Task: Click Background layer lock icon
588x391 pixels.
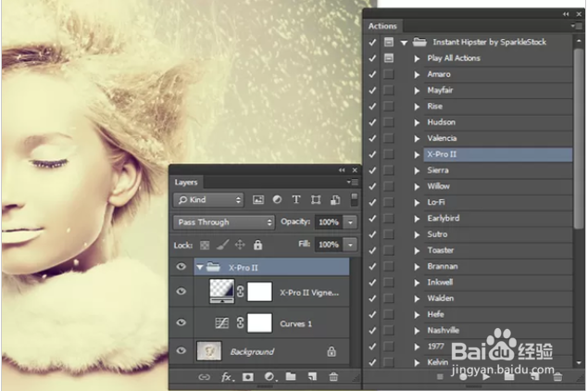Action: [332, 351]
